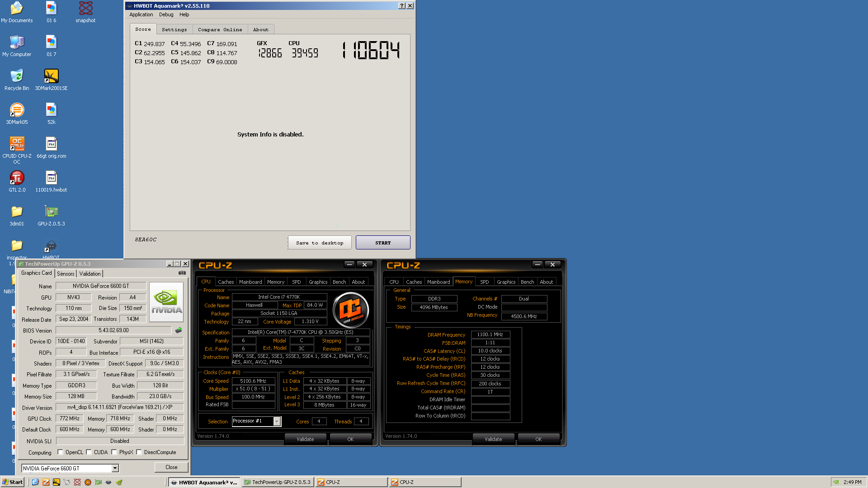
Task: Click GPU-Z screenshot camera icon
Action: (x=182, y=273)
